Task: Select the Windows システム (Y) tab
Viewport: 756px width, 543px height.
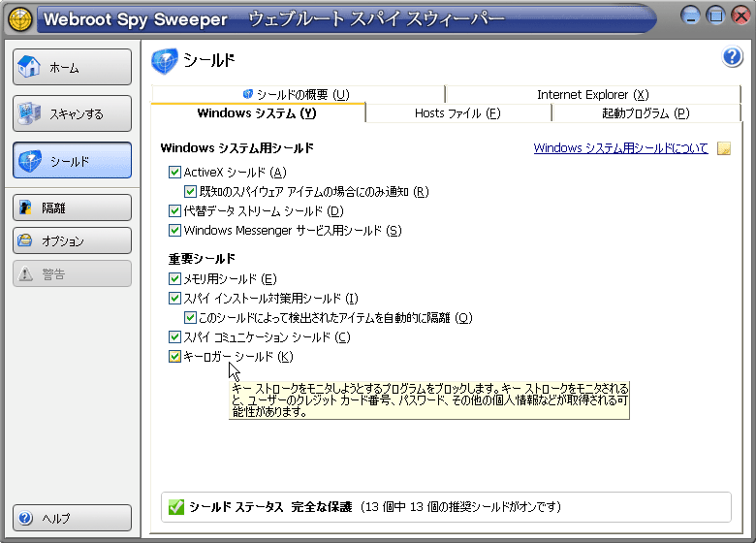Action: (258, 113)
